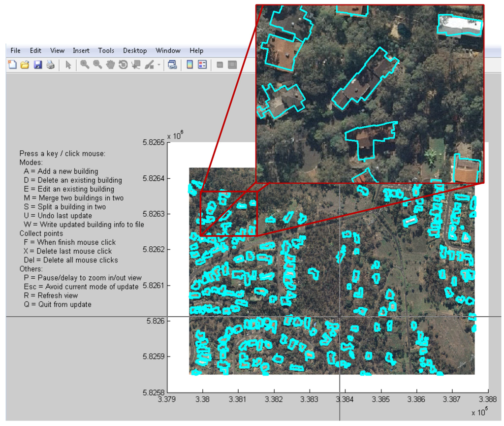Create a new figure
The height and width of the screenshot is (426, 504).
point(12,64)
